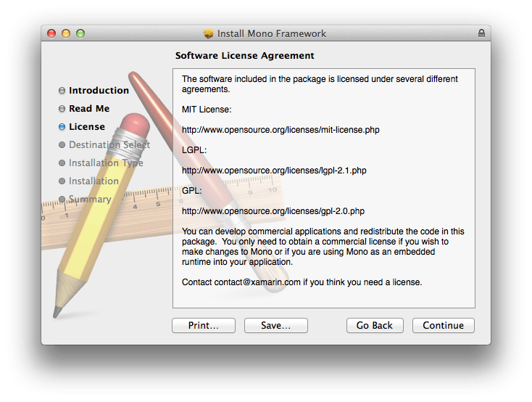Go Back to the previous installer step
532x402 pixels.
(374, 326)
